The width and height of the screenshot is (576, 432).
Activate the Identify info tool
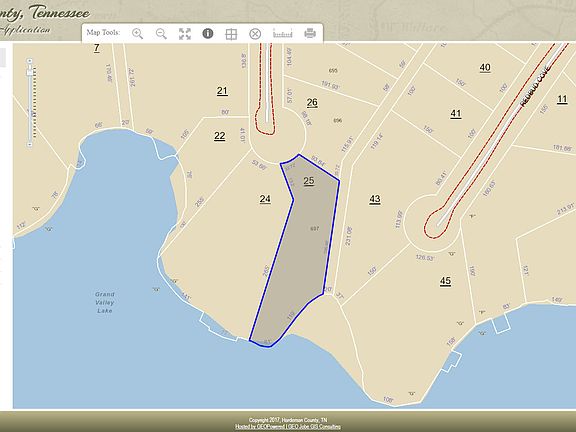[208, 33]
